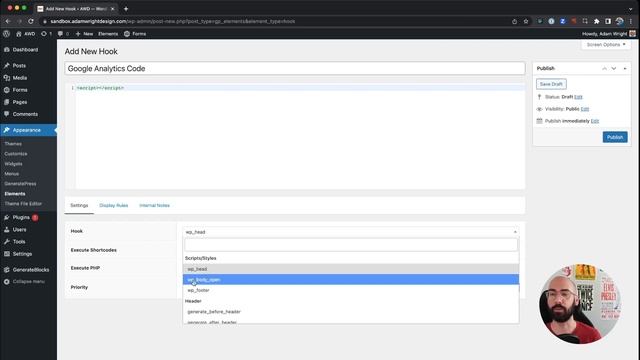Open the browser side panel icon
The width and height of the screenshot is (640, 360).
coord(608,21)
